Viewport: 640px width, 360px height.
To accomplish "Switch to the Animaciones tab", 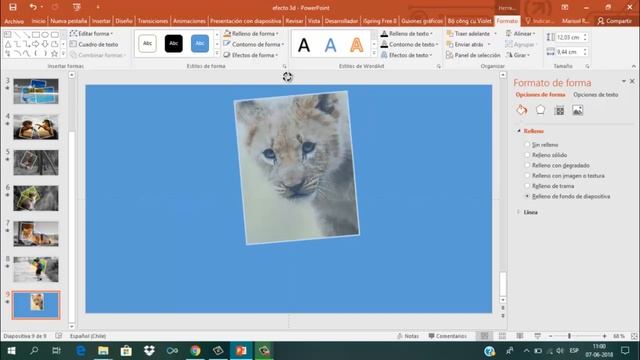I will click(x=189, y=21).
